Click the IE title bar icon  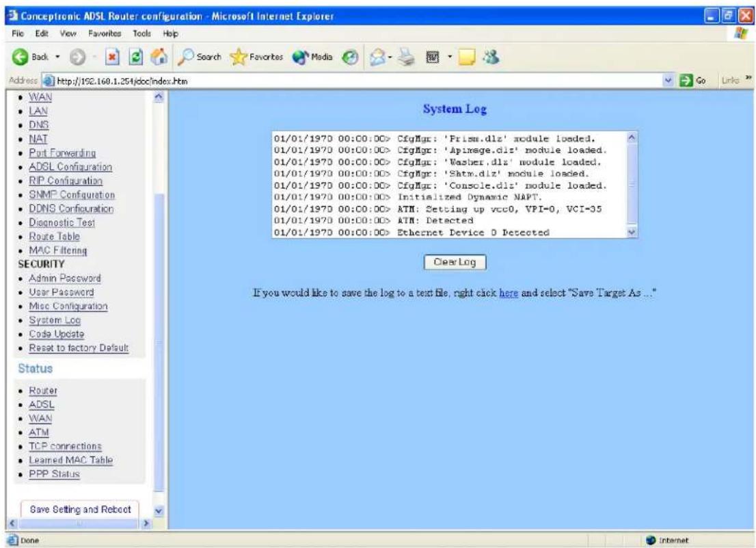pos(12,16)
